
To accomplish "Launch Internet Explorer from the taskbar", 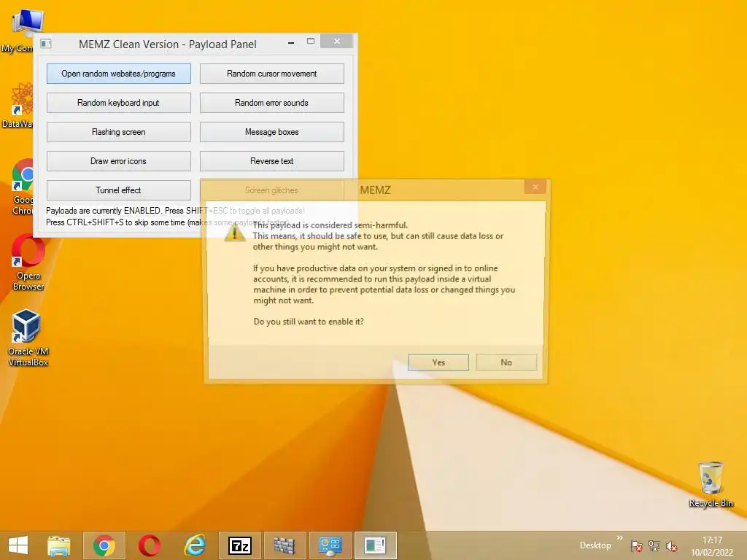I will [195, 545].
